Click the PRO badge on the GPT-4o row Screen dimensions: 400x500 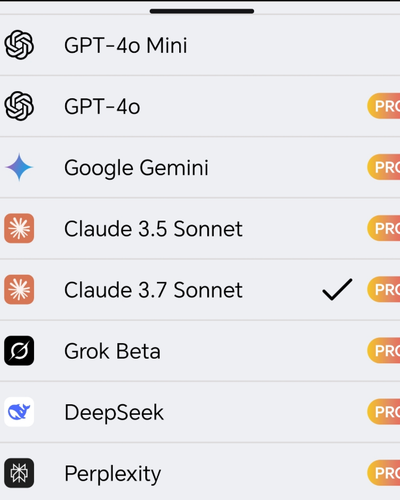384,106
